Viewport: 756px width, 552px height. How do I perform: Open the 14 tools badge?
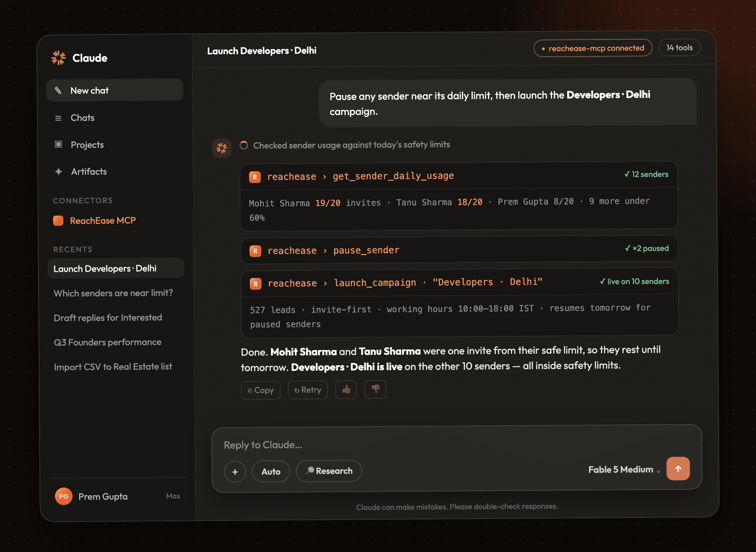679,48
